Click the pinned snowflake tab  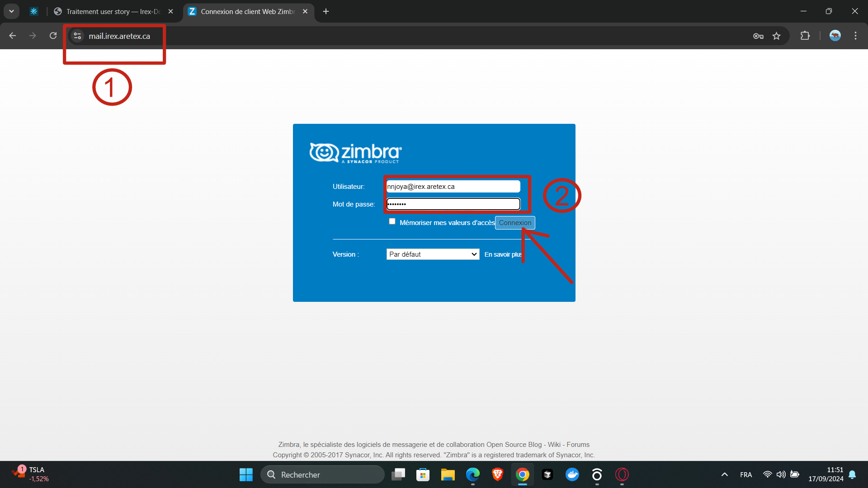pos(34,11)
